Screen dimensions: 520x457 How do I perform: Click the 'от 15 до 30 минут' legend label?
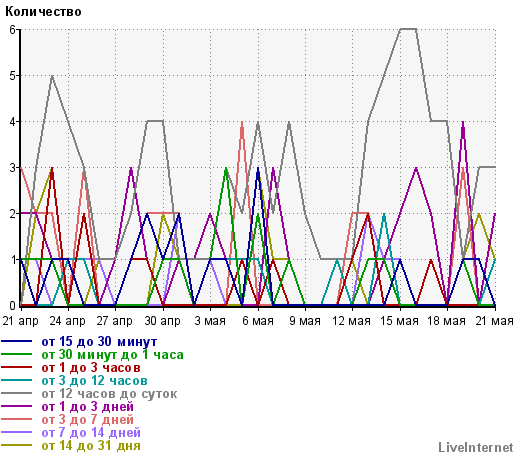click(99, 342)
